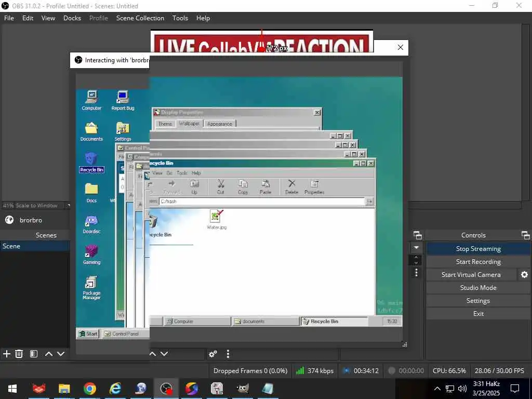Switch to Appearance tab in Display Properties

click(220, 124)
